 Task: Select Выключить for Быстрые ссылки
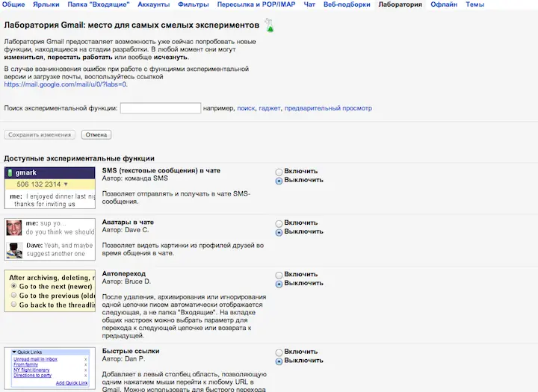click(x=279, y=361)
